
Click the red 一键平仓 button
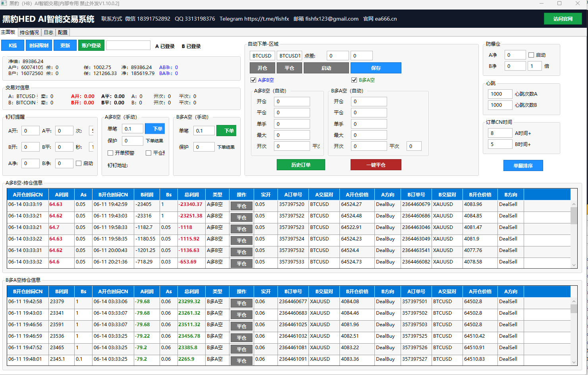point(376,165)
